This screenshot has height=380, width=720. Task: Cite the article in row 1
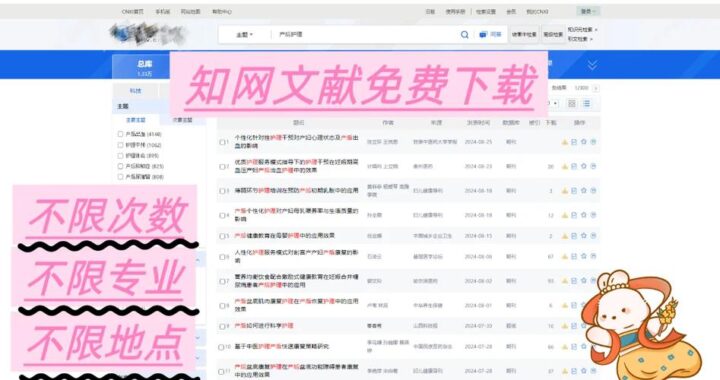(593, 142)
